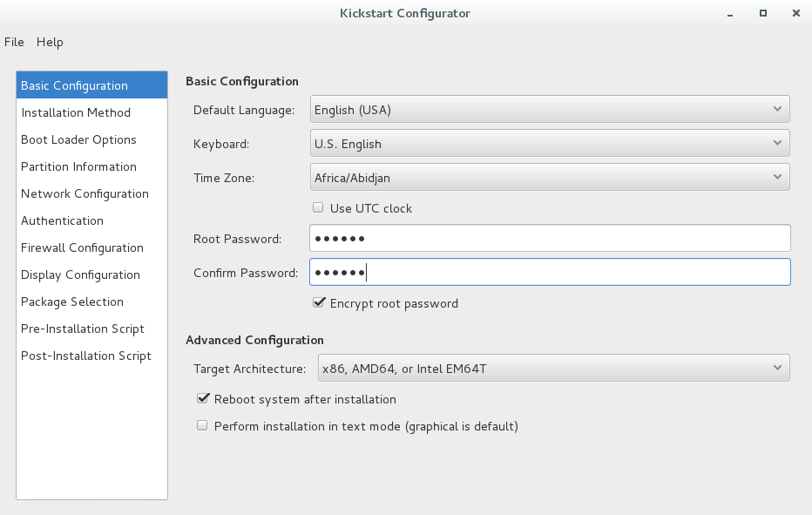Enable Perform installation in text mode
This screenshot has width=812, height=515.
[x=203, y=426]
